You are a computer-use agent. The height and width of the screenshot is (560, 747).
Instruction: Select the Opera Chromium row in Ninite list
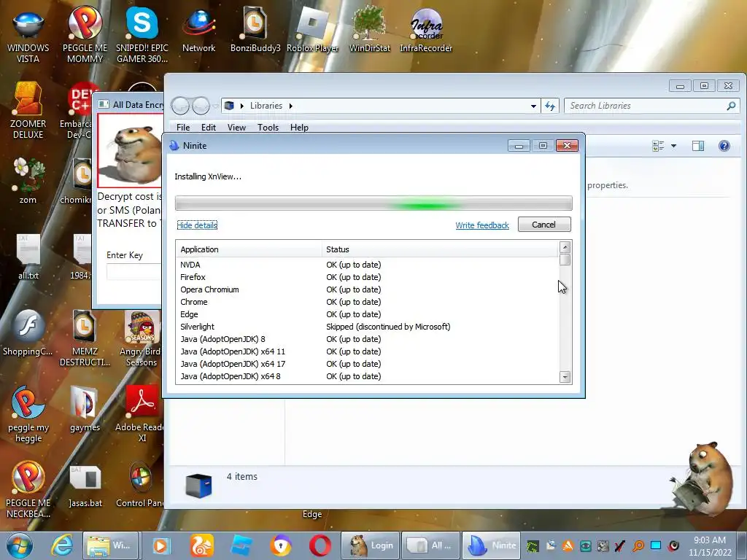pos(367,289)
